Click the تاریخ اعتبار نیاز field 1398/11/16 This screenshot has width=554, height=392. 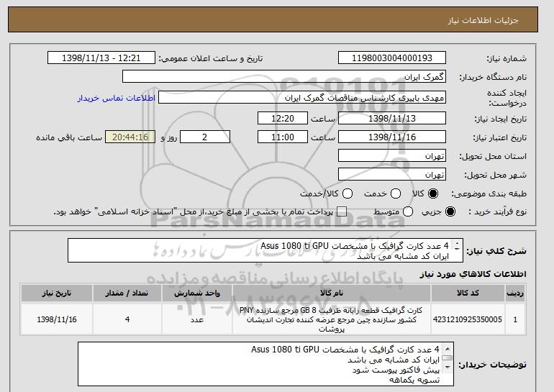click(392, 137)
